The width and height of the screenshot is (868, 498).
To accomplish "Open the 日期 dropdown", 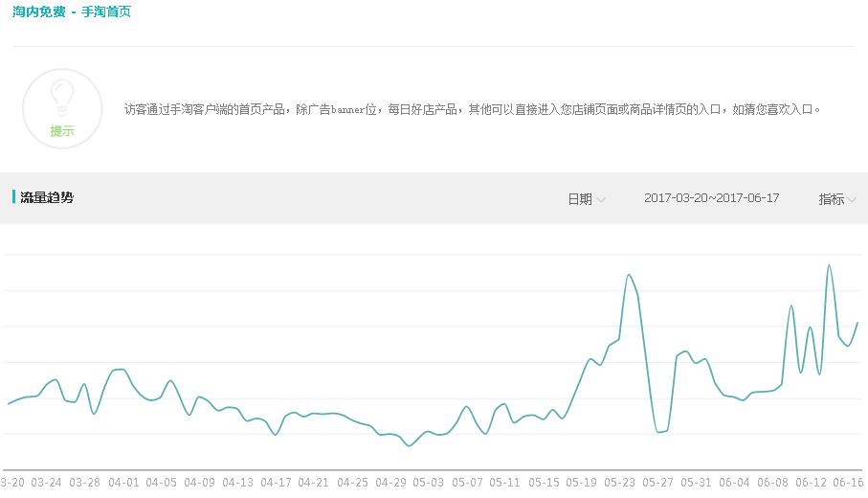I will (586, 199).
